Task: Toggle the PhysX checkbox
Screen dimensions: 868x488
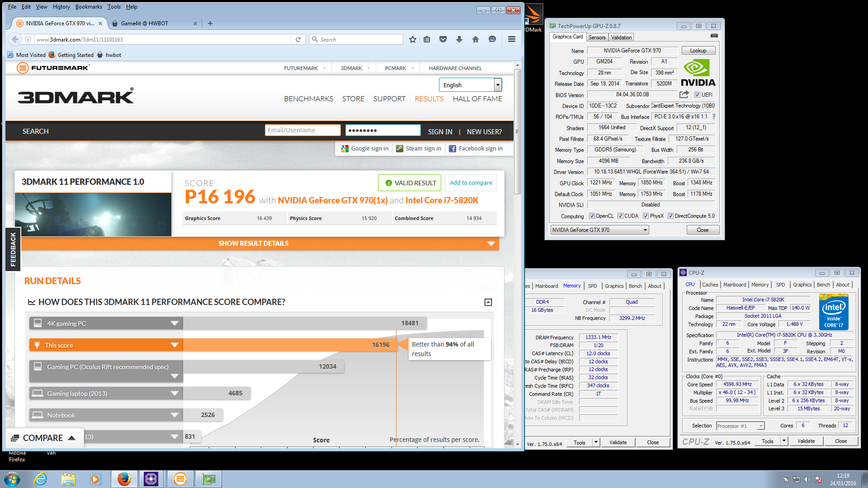Action: [x=646, y=216]
